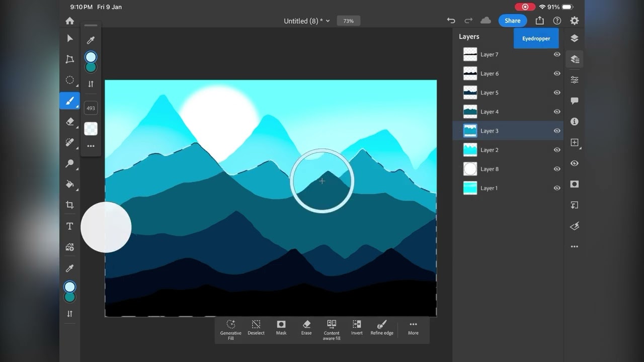This screenshot has width=644, height=362.
Task: Undo the last action
Action: click(x=451, y=21)
